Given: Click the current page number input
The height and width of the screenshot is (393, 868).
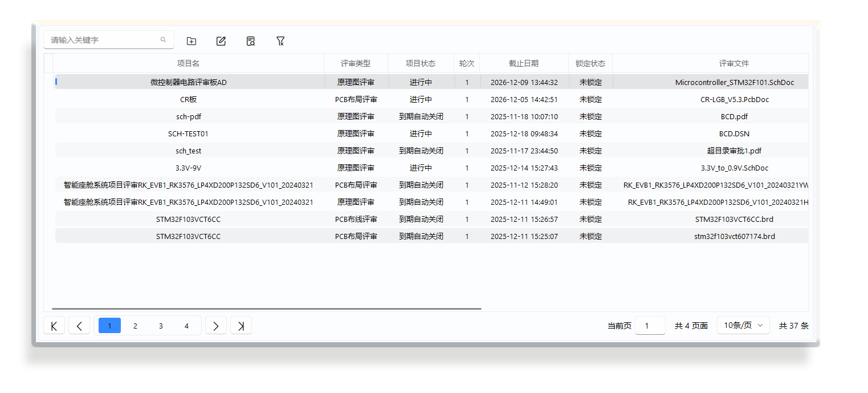Looking at the screenshot, I should click(650, 326).
